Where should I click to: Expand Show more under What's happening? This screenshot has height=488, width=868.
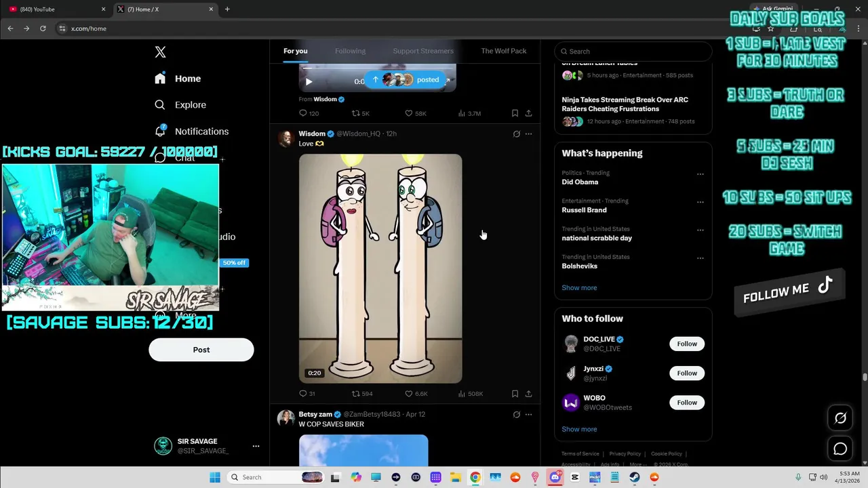click(x=579, y=287)
